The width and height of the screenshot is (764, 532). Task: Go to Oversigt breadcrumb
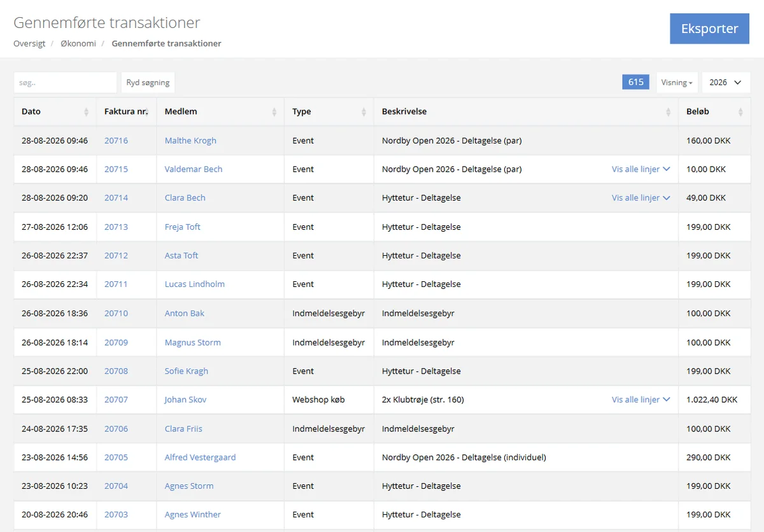click(29, 44)
